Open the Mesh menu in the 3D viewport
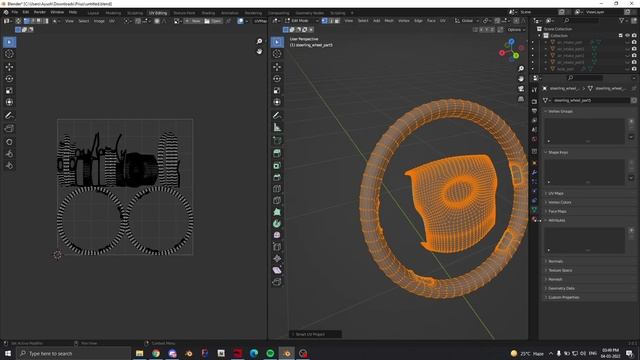This screenshot has height=360, width=640. click(x=389, y=20)
